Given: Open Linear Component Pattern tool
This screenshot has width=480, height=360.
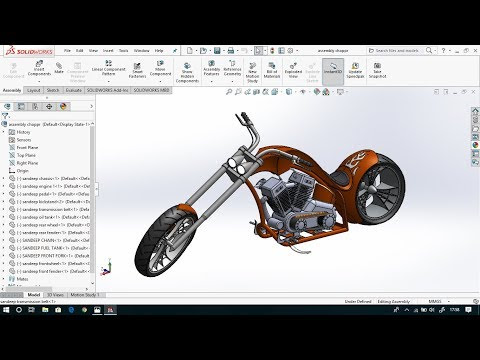Looking at the screenshot, I should [x=108, y=68].
